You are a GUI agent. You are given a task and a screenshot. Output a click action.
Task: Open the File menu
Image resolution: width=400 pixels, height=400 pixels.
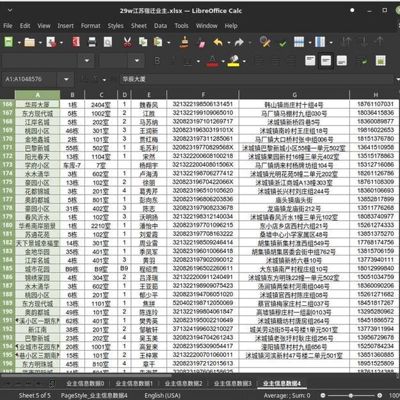pyautogui.click(x=8, y=26)
